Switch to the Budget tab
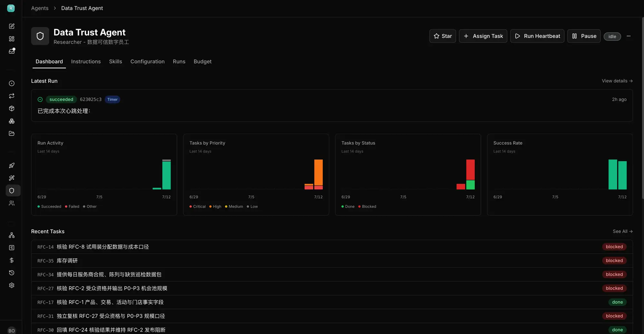The image size is (644, 334). pos(203,62)
